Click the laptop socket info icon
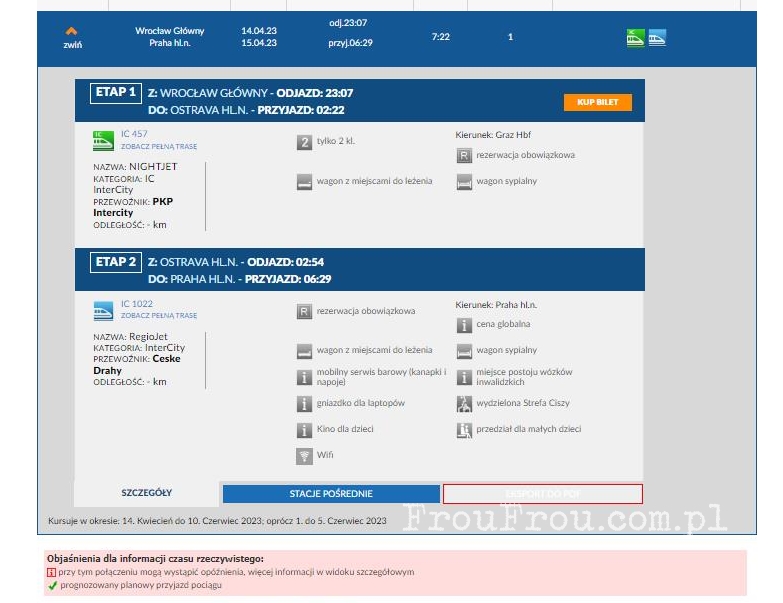Image resolution: width=783 pixels, height=603 pixels. click(305, 404)
